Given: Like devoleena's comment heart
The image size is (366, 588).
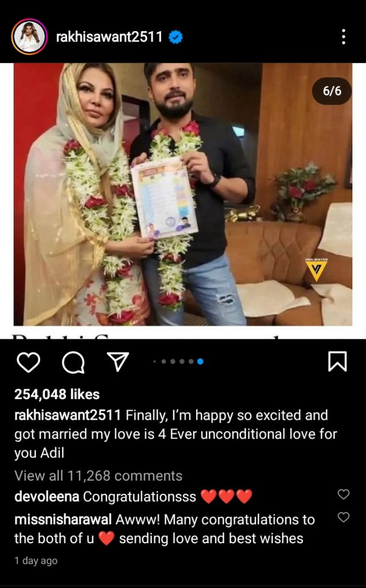Looking at the screenshot, I should (x=344, y=494).
